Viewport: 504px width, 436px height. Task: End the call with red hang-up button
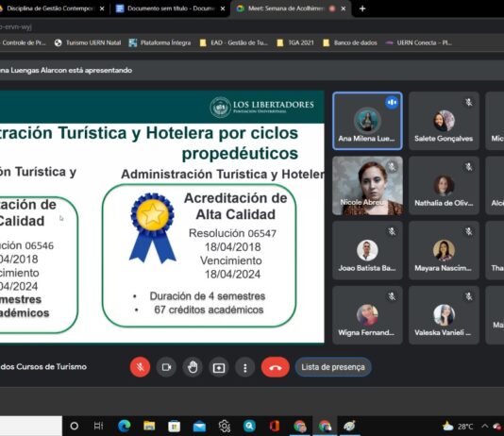click(x=276, y=367)
